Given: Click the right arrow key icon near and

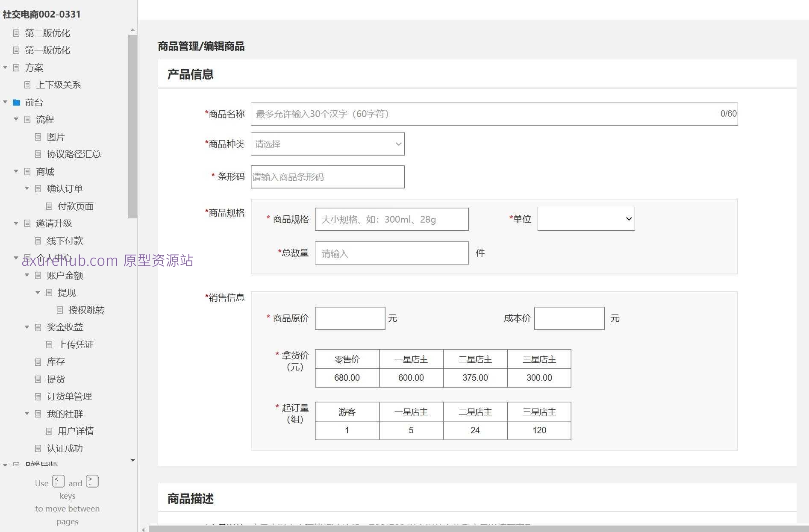Looking at the screenshot, I should coord(92,481).
